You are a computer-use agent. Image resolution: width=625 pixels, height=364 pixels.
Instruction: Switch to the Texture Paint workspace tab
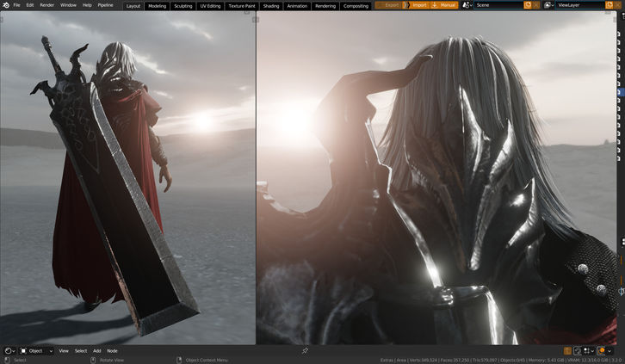click(x=242, y=6)
